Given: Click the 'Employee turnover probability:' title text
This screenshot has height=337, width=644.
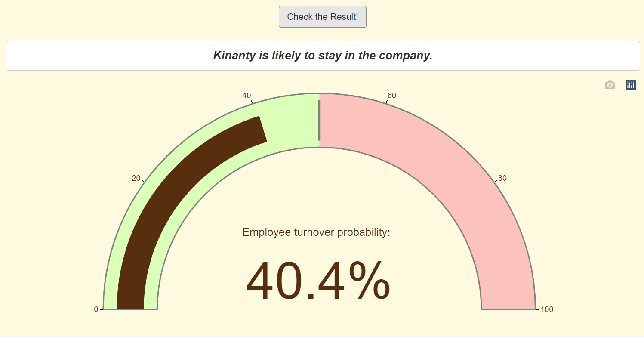Looking at the screenshot, I should pyautogui.click(x=316, y=232).
